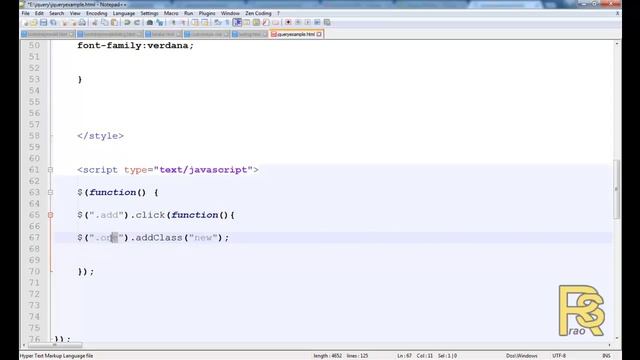Click the Ln : 67 status bar entry
Screen dimensions: 640x360
point(404,356)
